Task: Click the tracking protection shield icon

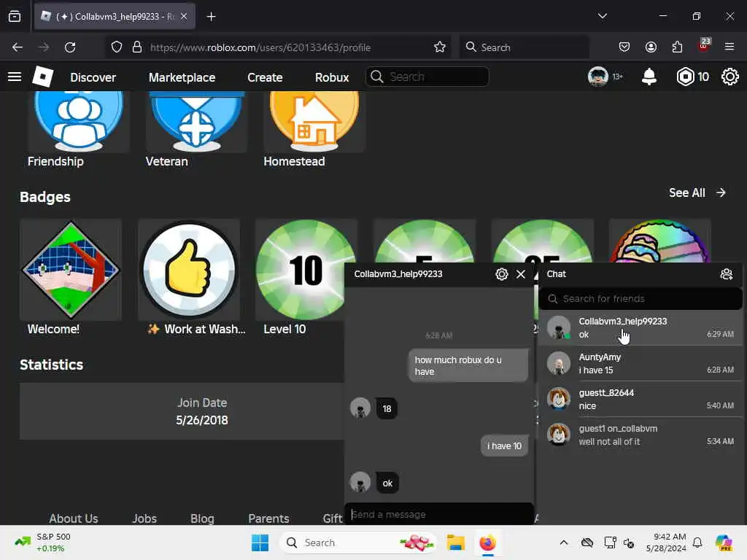Action: point(117,47)
